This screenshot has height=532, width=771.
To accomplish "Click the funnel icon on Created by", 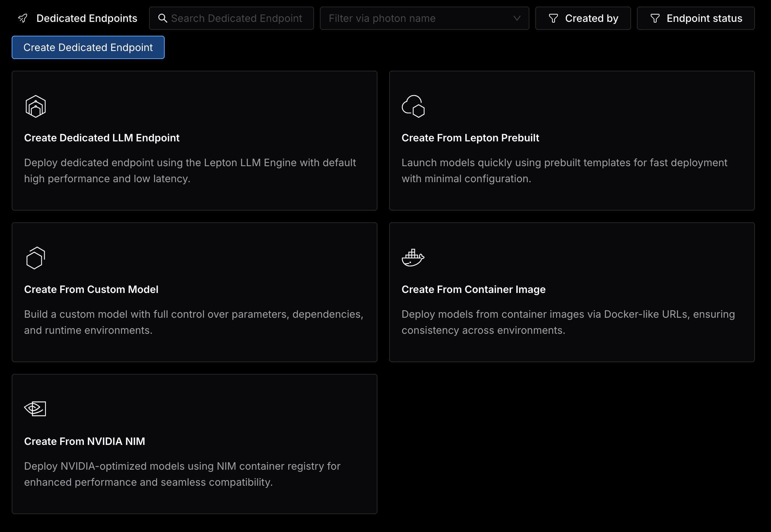I will click(553, 18).
